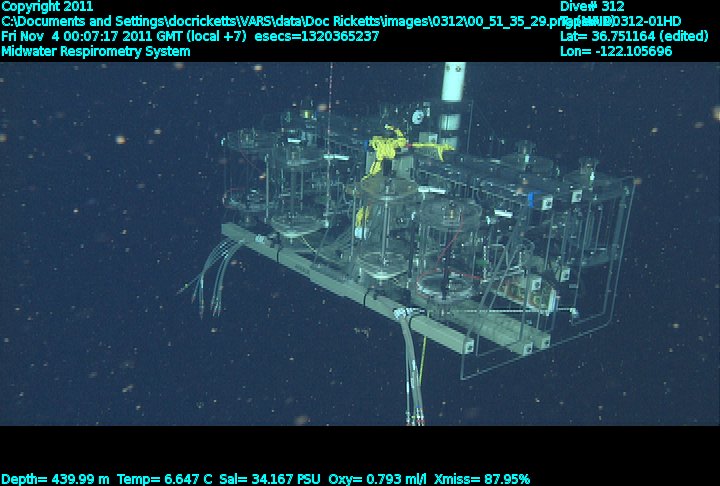Click the yellow rope on the respirometer

386,147
